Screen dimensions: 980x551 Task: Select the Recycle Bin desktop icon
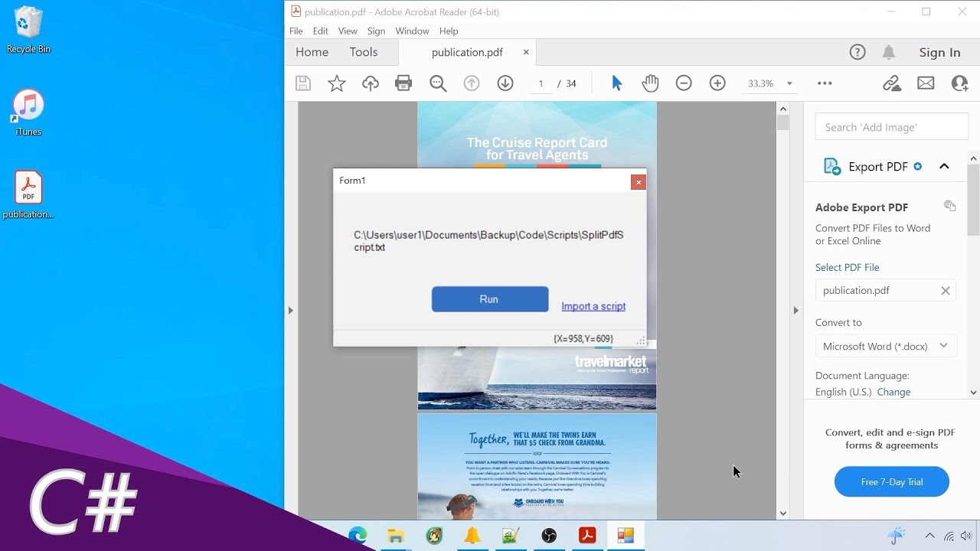pos(28,30)
